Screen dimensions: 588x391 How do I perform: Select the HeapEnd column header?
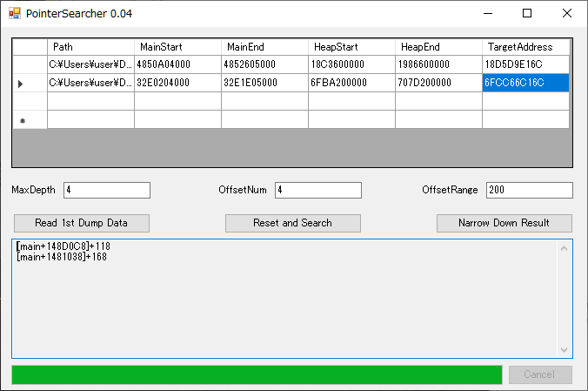coord(438,47)
